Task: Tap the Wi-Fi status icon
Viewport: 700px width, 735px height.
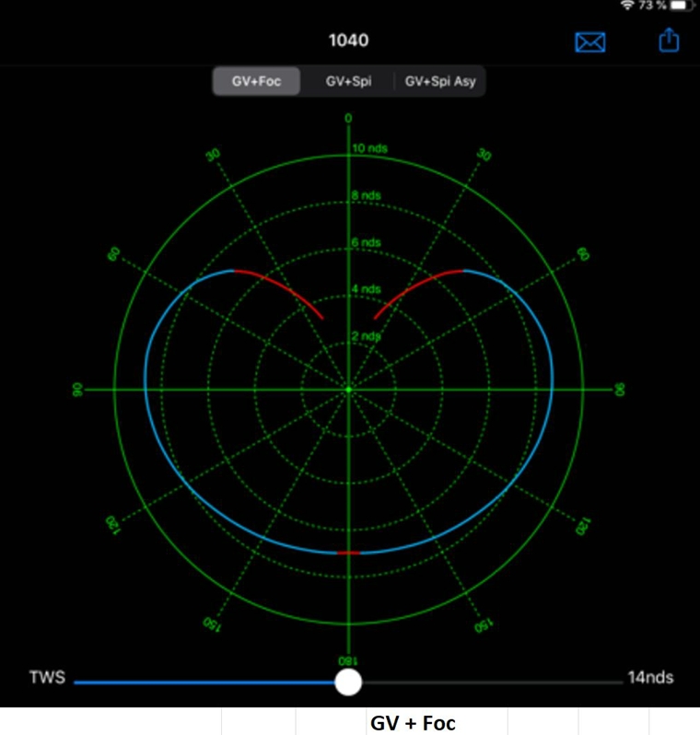Action: 628,6
